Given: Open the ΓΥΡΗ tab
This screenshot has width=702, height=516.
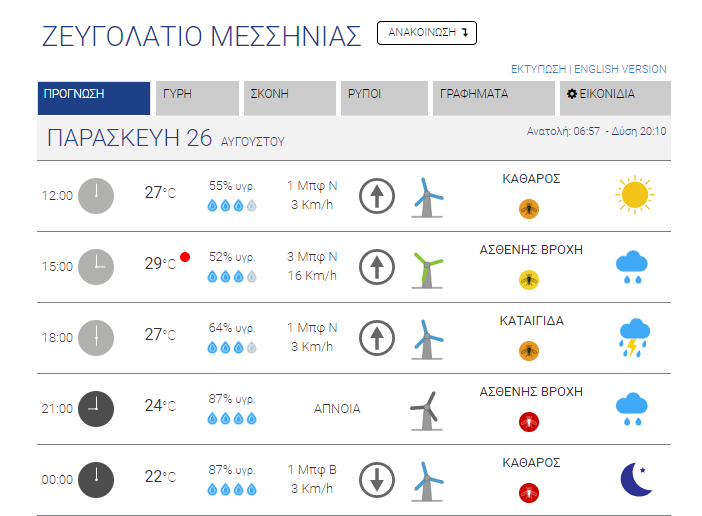Looking at the screenshot, I should [x=197, y=98].
